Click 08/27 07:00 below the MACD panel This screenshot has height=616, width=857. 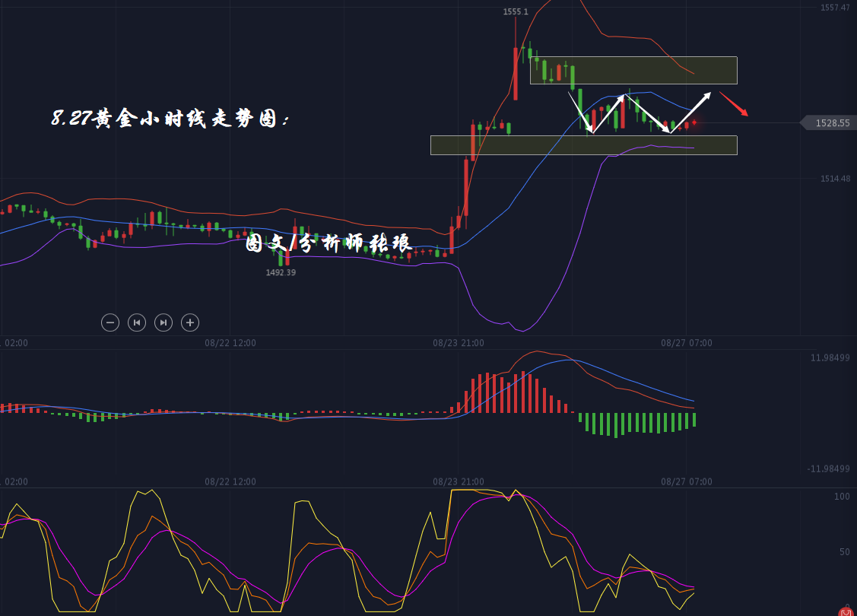(x=687, y=481)
